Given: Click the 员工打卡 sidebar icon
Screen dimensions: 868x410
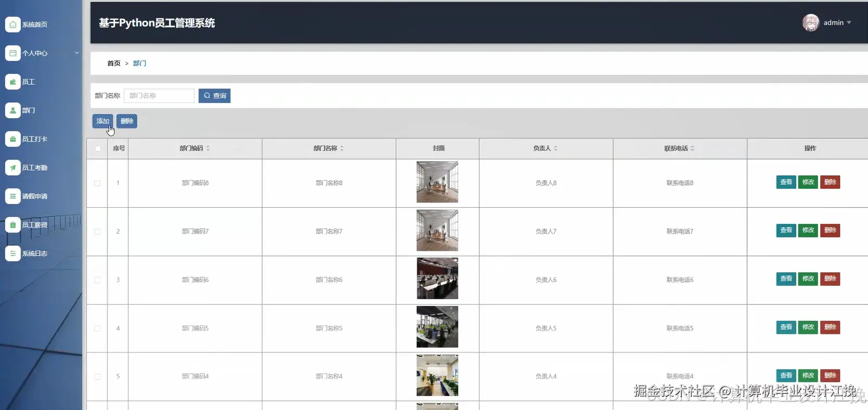Looking at the screenshot, I should point(13,139).
